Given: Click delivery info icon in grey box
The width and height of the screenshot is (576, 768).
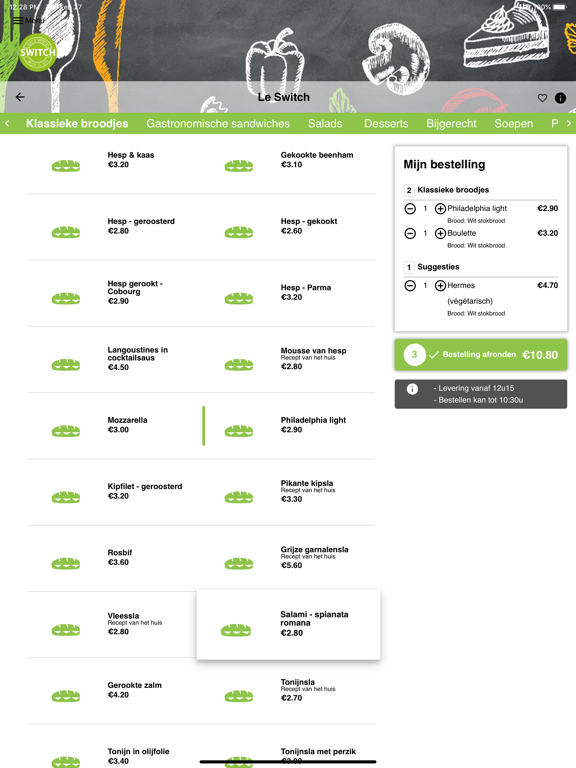Looking at the screenshot, I should 412,389.
